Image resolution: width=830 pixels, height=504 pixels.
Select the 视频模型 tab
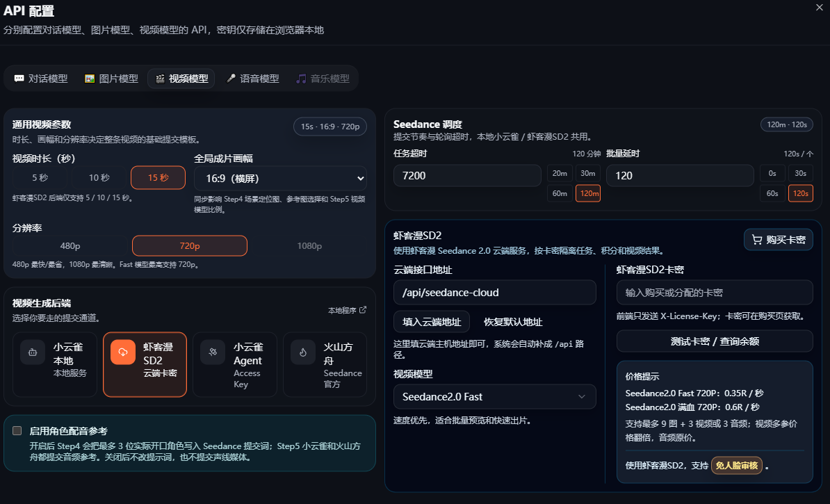(181, 79)
